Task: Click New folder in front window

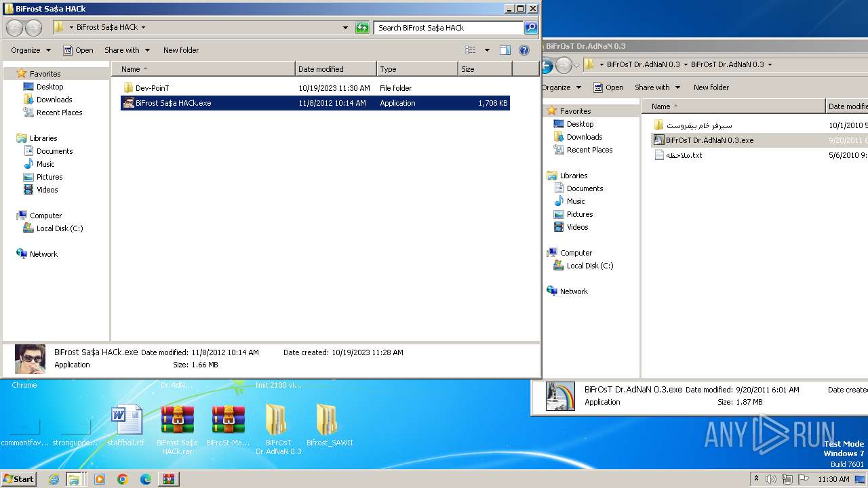Action: coord(181,50)
